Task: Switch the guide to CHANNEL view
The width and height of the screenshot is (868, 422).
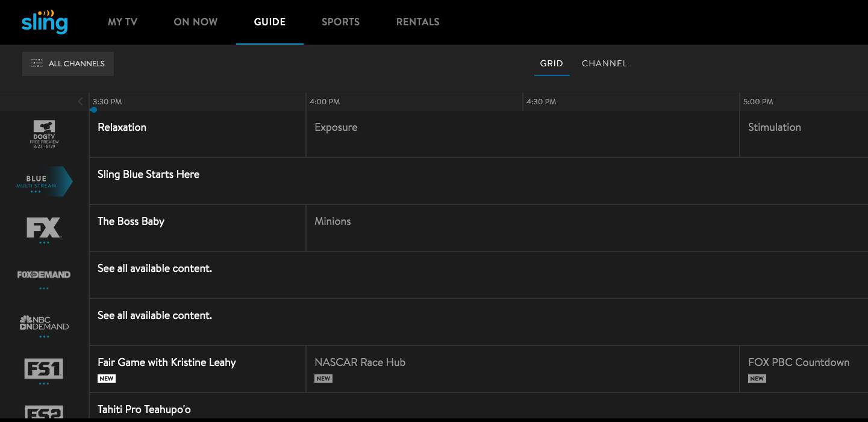Action: tap(604, 63)
